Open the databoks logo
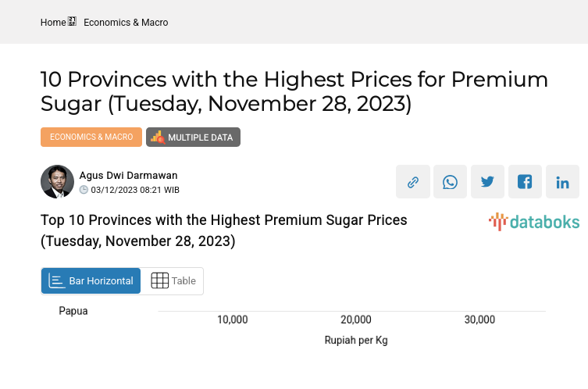588x389 pixels. click(x=534, y=222)
